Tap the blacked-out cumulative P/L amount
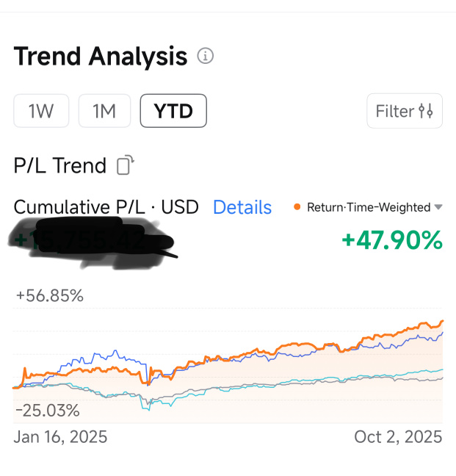 click(92, 241)
